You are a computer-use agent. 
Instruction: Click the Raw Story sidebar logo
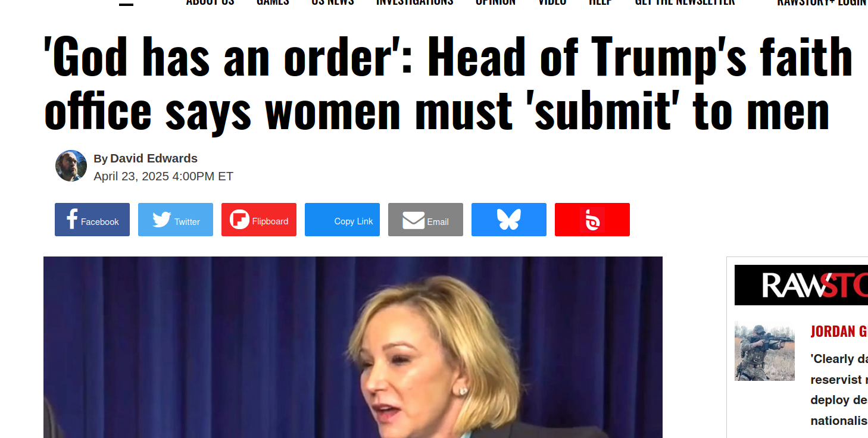(x=801, y=285)
